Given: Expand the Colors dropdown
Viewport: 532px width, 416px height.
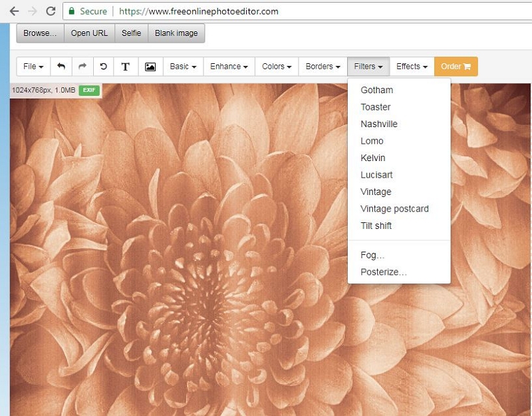Looking at the screenshot, I should pos(276,66).
